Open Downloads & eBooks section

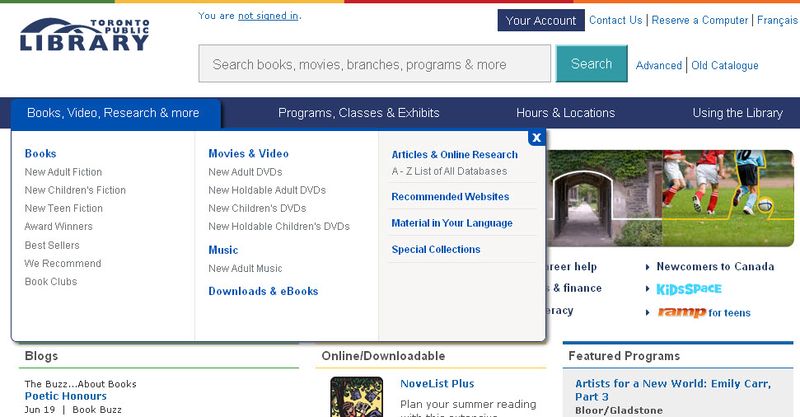click(x=263, y=291)
